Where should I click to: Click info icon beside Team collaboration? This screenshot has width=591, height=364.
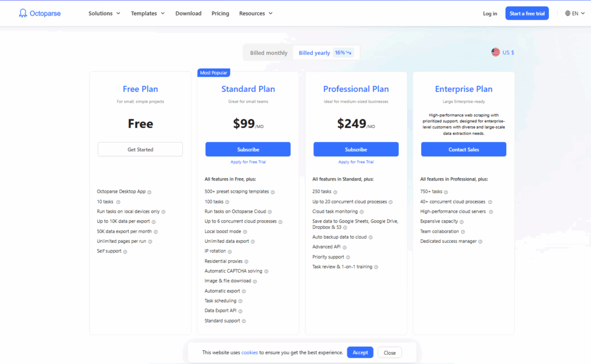(x=463, y=232)
